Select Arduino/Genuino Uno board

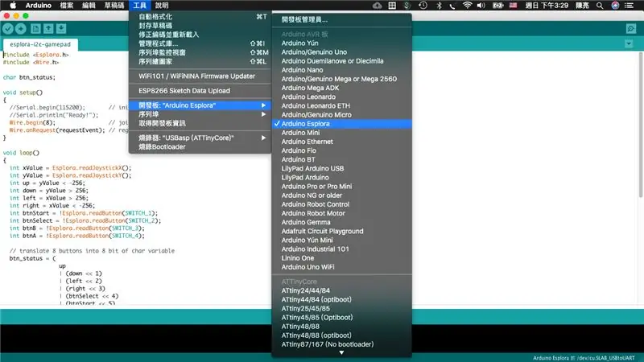341,52
